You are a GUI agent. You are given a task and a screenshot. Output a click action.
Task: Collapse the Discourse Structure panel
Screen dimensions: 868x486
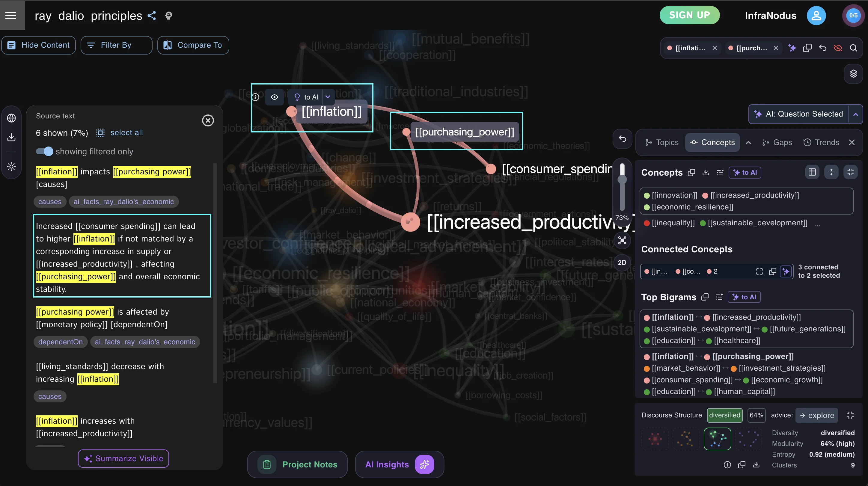pos(850,415)
